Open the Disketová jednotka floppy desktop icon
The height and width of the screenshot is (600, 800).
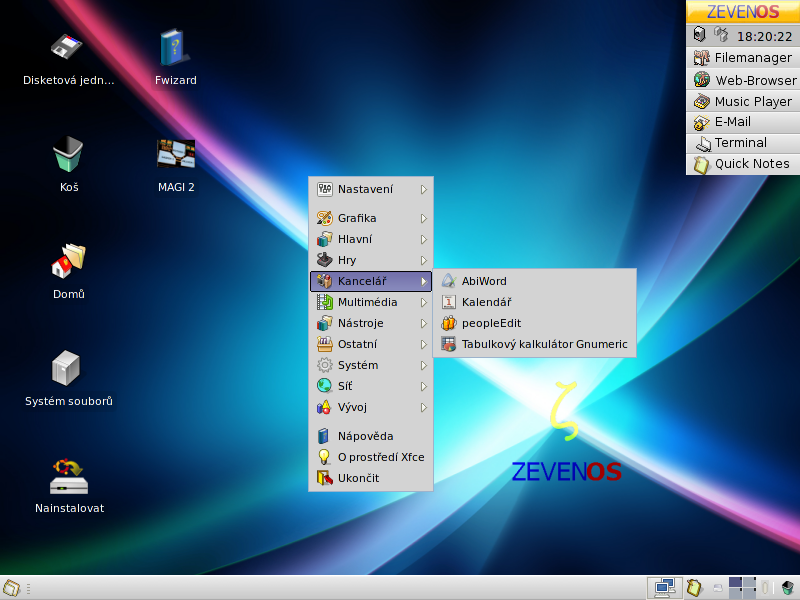coord(68,47)
